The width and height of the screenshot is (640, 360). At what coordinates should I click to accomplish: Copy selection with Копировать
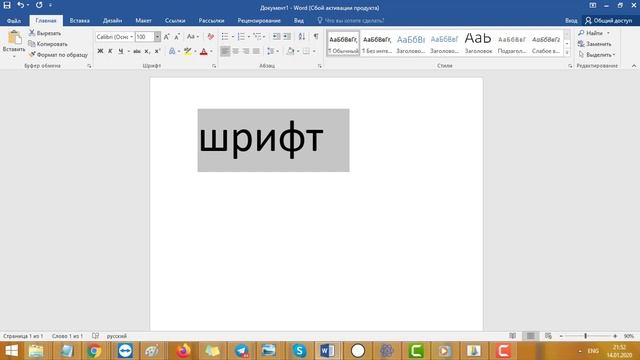(x=48, y=44)
